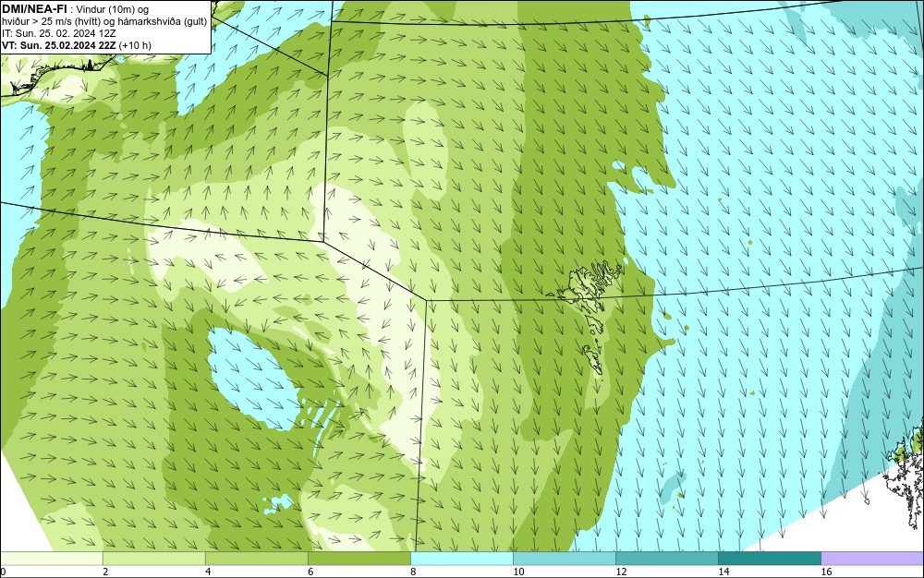Click the legend scale label '10'
The width and height of the screenshot is (924, 578).
tap(518, 572)
